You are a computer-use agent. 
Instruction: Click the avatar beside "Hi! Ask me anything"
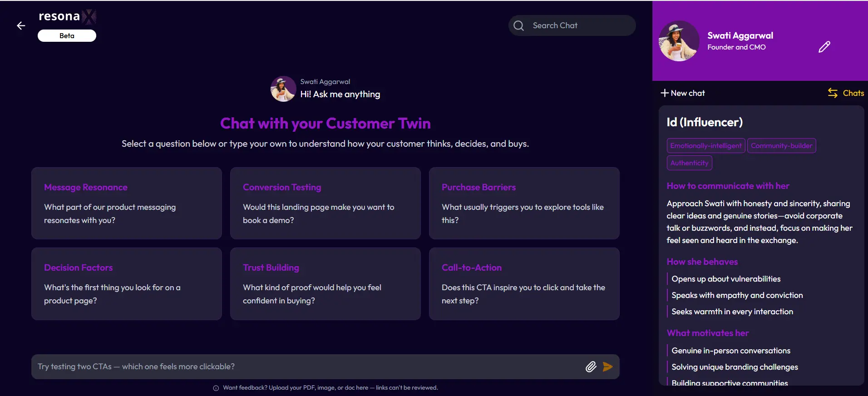[x=283, y=89]
